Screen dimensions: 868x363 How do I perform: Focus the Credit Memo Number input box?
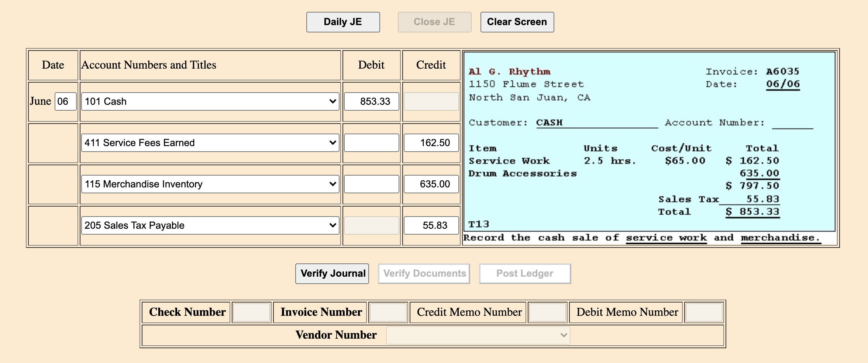coord(548,312)
